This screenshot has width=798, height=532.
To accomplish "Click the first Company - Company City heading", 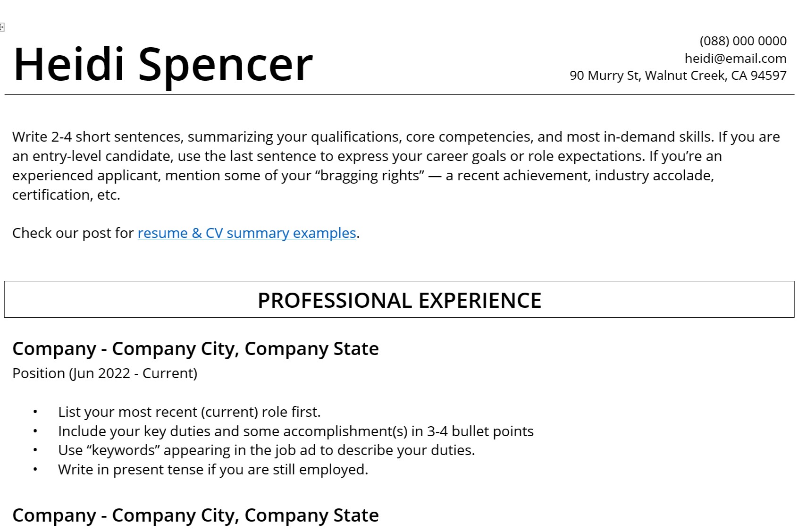I will click(195, 349).
